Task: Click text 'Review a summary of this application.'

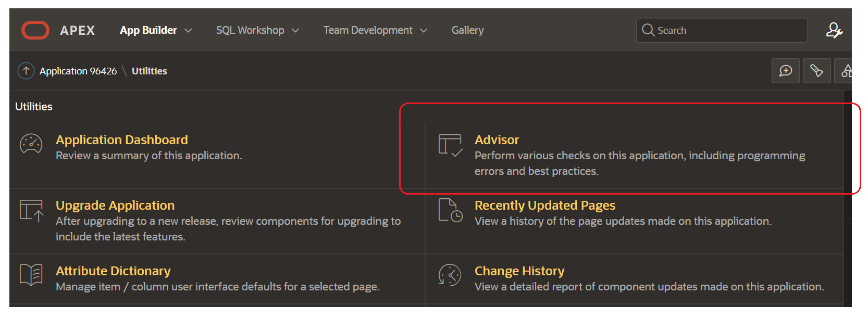Action: [x=149, y=156]
